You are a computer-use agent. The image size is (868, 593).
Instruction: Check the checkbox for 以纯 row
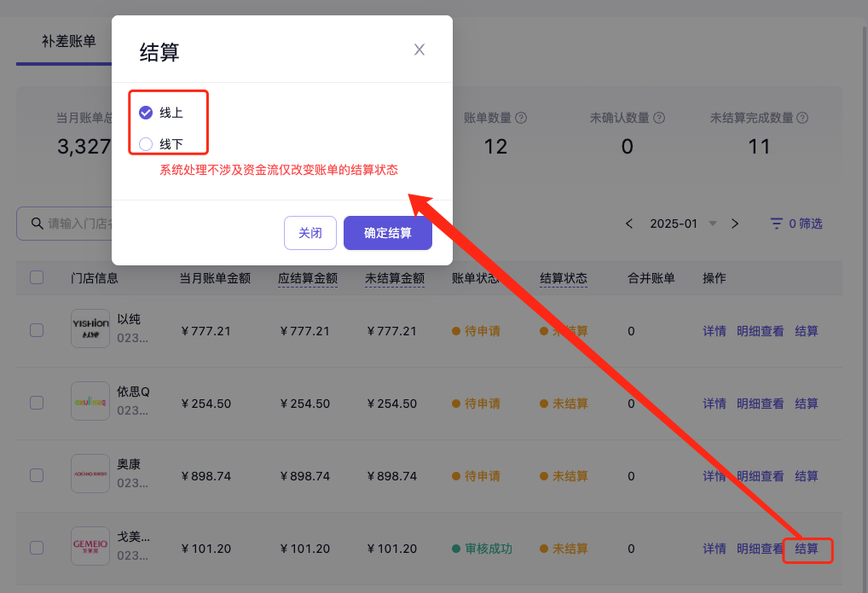tap(37, 330)
